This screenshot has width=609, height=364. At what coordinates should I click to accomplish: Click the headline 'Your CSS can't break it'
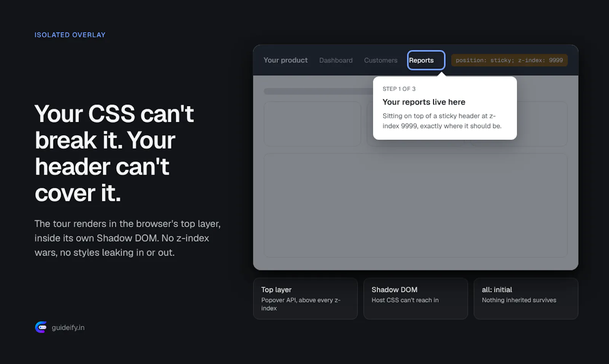coord(114,153)
